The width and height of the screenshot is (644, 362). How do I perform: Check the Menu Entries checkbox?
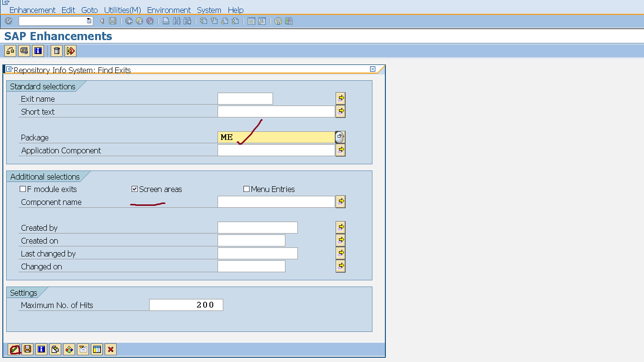(246, 189)
